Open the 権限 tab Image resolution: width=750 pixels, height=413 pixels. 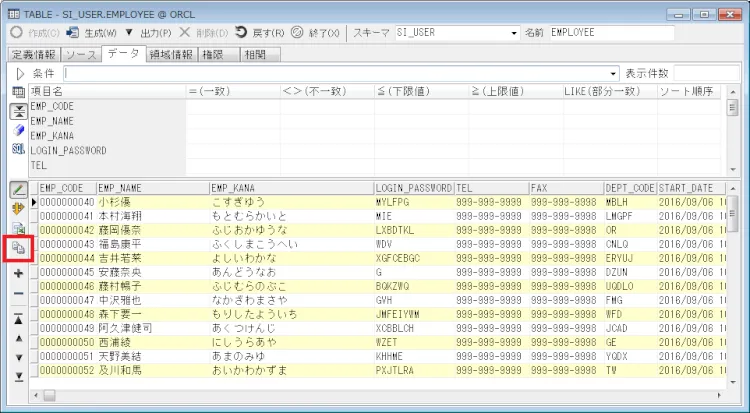click(219, 55)
